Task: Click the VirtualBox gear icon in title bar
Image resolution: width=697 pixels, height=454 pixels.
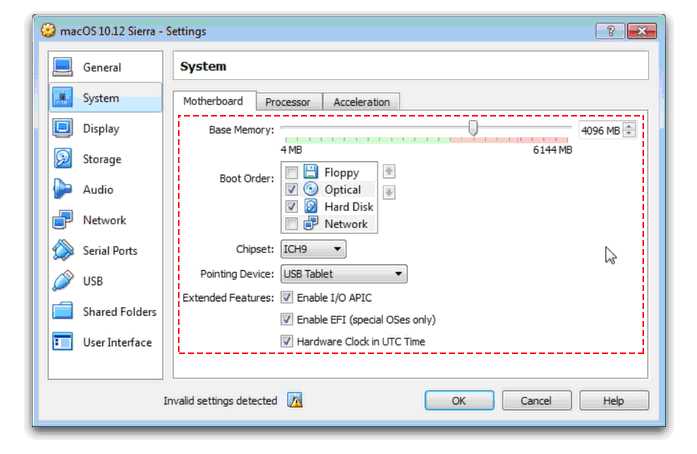Action: (x=48, y=31)
